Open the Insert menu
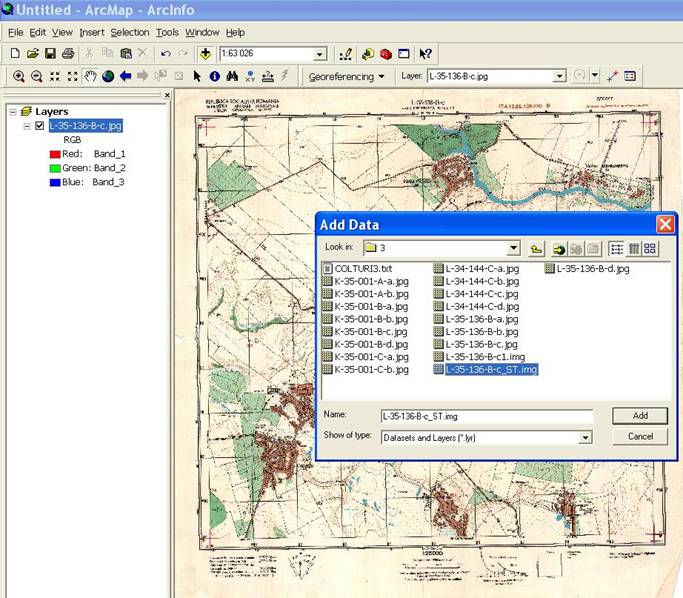This screenshot has height=598, width=683. (x=91, y=32)
